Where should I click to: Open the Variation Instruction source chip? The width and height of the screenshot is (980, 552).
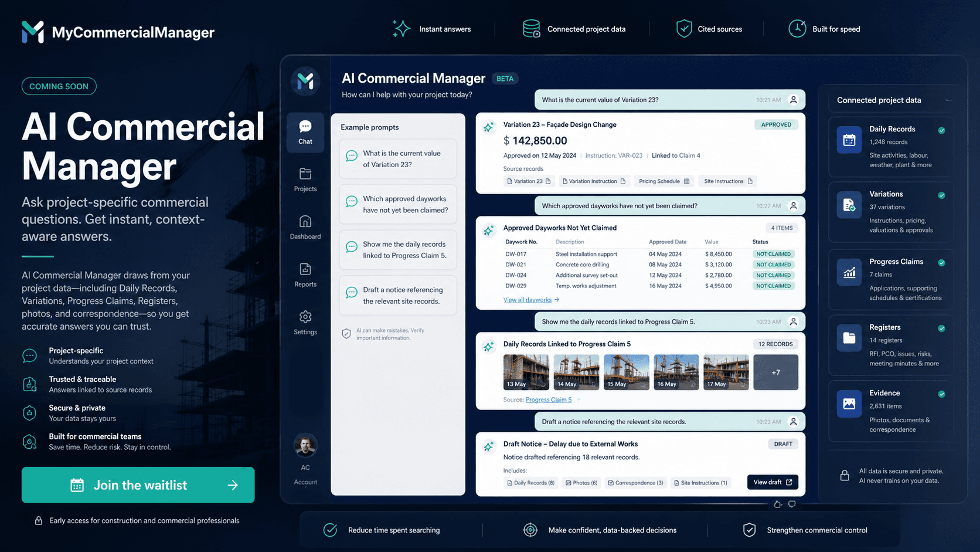(x=594, y=181)
